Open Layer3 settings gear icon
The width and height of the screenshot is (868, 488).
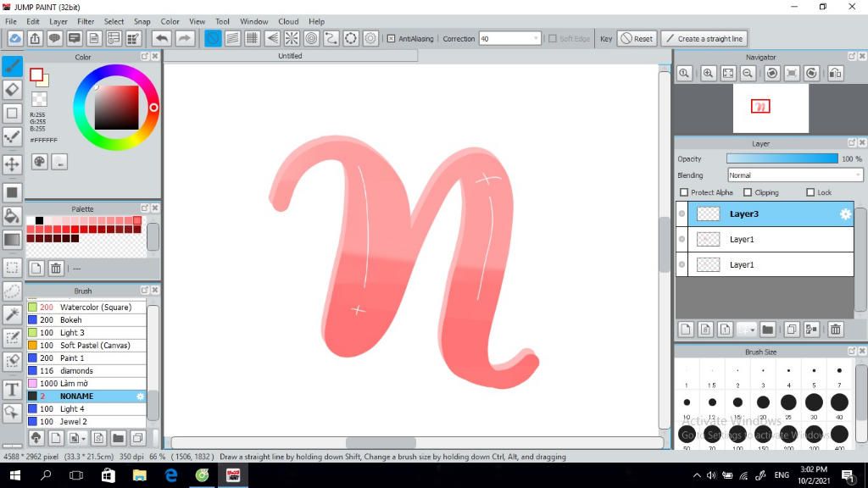(x=845, y=214)
